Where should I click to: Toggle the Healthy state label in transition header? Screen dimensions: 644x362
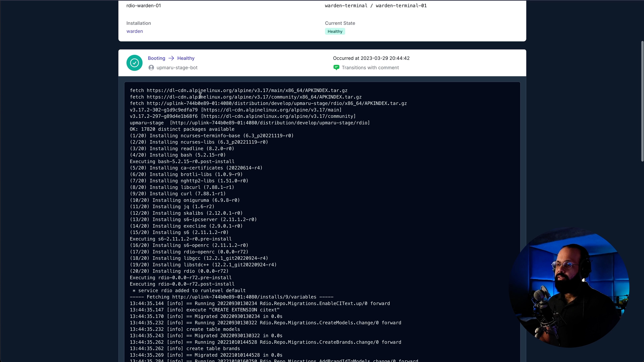(x=185, y=58)
